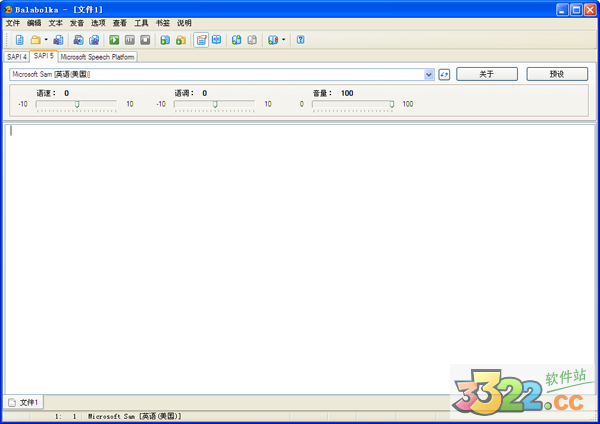The width and height of the screenshot is (600, 424).
Task: Click the 音量 volume slider thumb
Action: tap(391, 104)
